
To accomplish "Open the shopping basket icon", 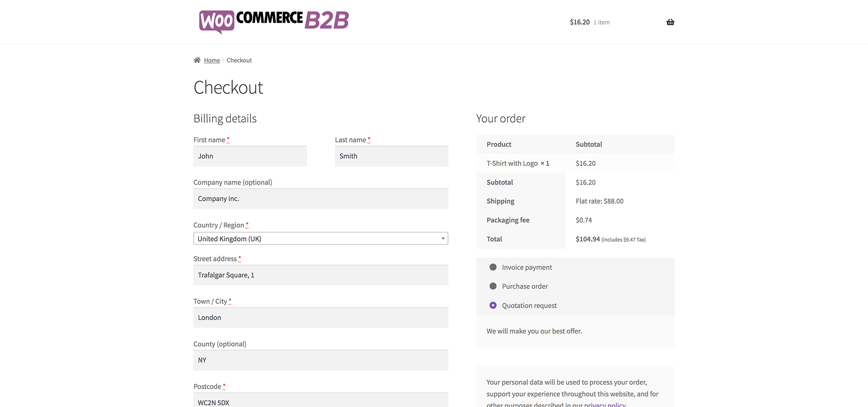I will click(670, 22).
